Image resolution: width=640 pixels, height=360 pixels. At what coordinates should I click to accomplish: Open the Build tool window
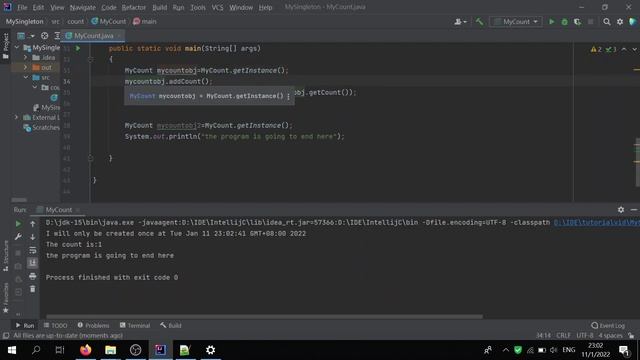171,325
